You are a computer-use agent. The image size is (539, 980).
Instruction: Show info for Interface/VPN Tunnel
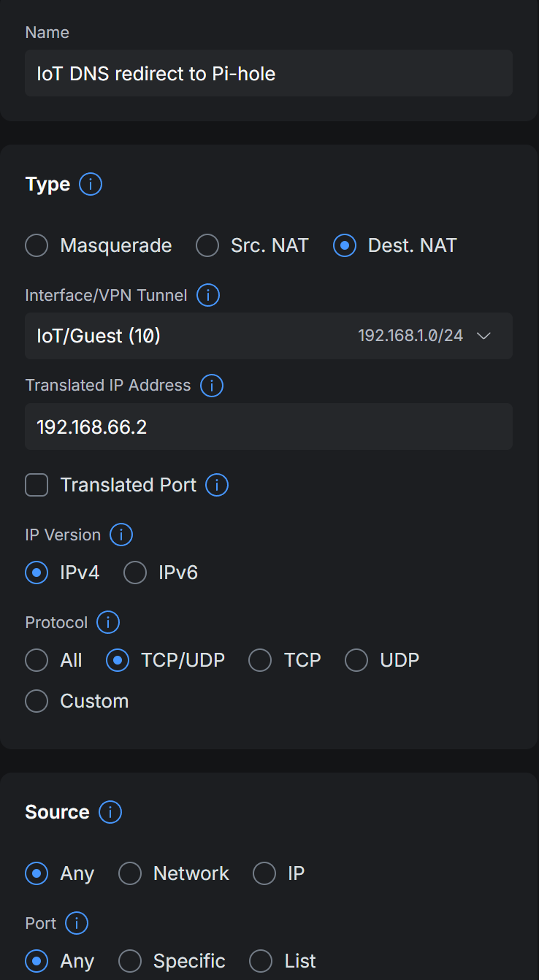[208, 295]
